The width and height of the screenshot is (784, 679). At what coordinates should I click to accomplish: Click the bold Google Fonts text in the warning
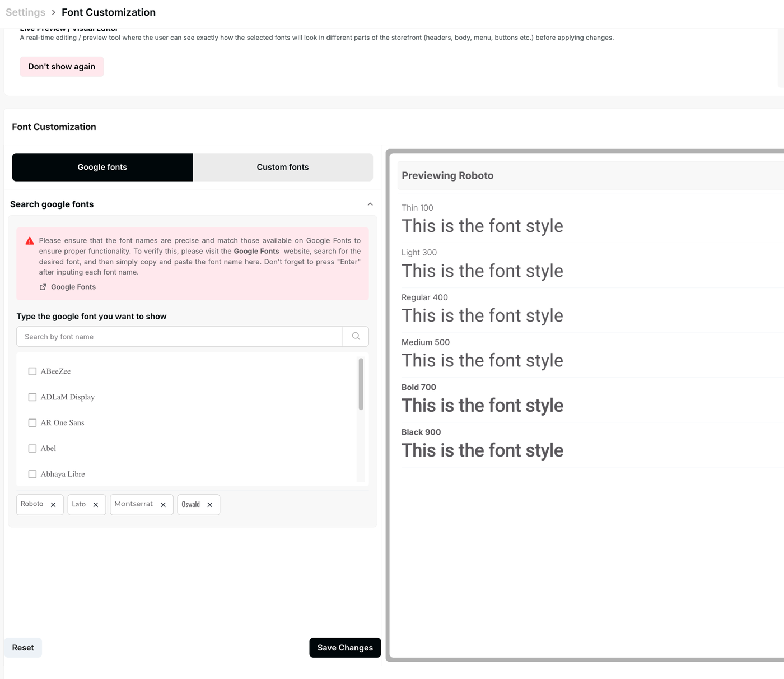[x=256, y=251]
